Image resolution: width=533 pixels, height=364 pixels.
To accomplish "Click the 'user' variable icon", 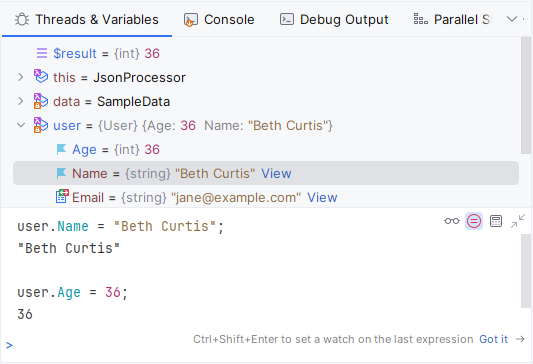I will click(x=41, y=125).
